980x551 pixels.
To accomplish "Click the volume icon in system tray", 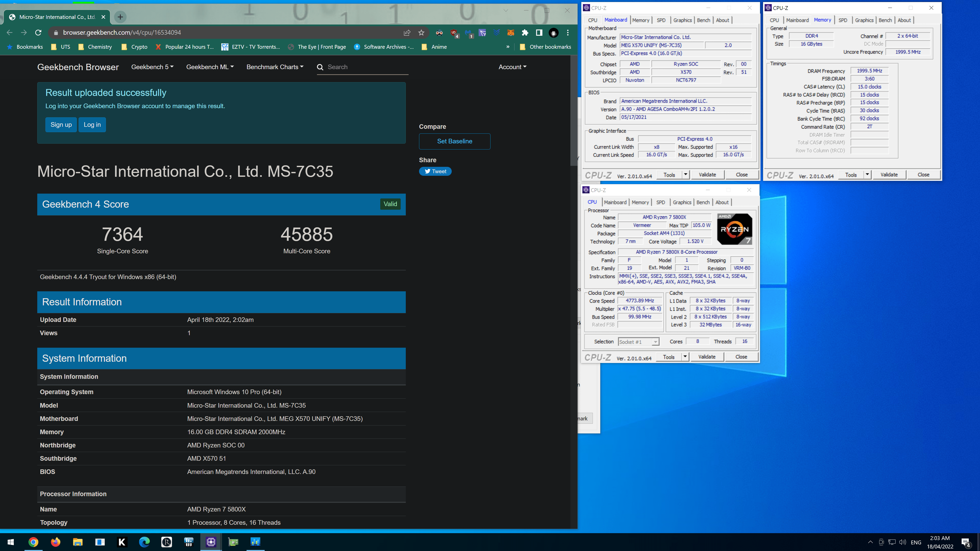I will (902, 542).
